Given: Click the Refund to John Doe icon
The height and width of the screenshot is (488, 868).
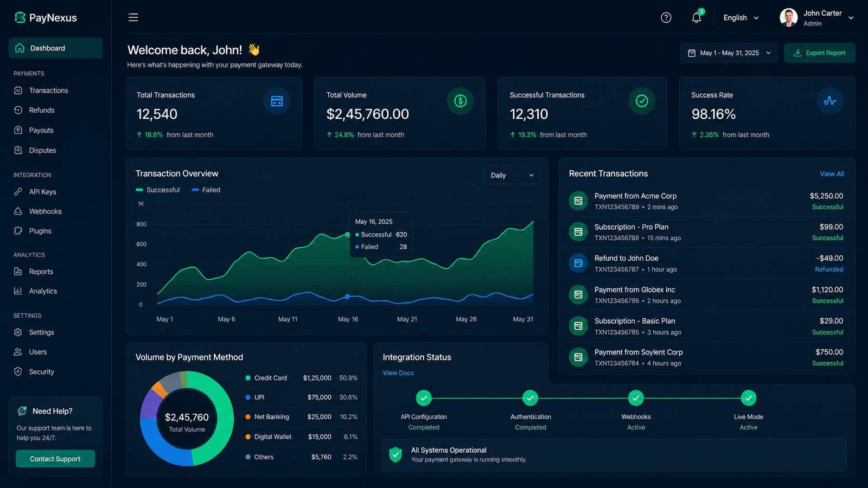Looking at the screenshot, I should (x=578, y=263).
